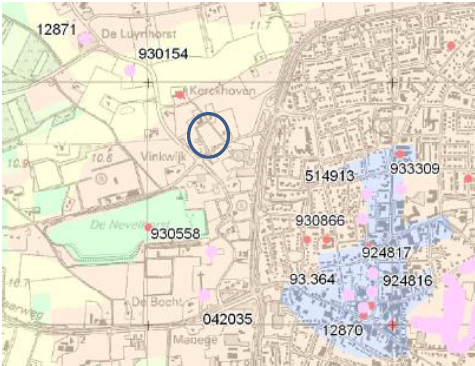Click the red marker above 933309
Viewport: 475px width, 366px height.
(x=400, y=154)
